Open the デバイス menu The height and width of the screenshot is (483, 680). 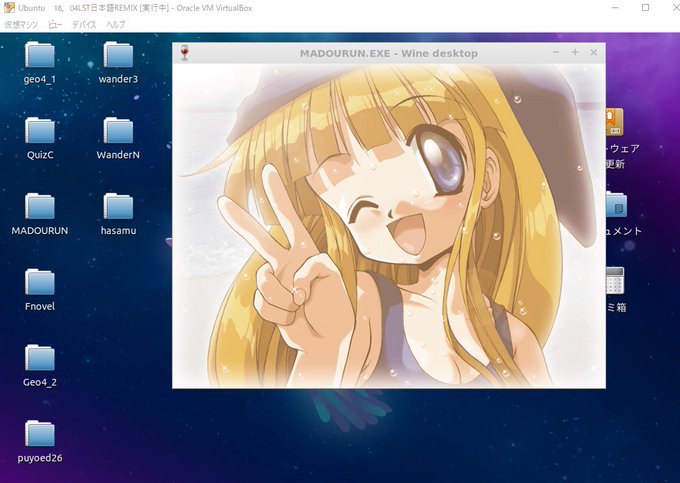click(84, 25)
